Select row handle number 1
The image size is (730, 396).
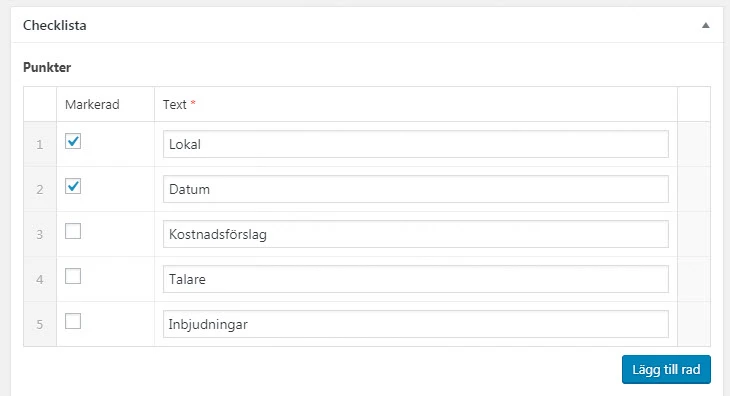(x=40, y=144)
